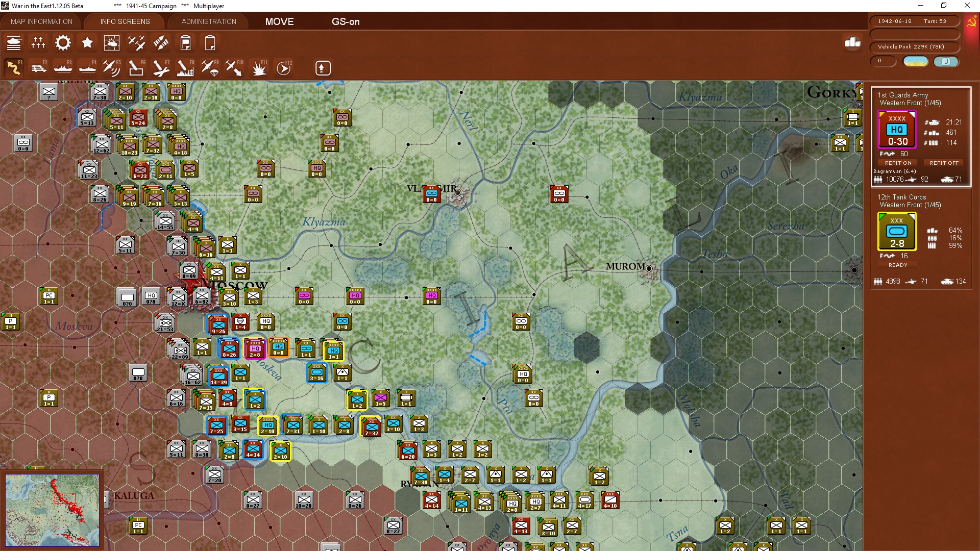Set REFIT OFF for 1st Guards Army
980x551 pixels.
click(x=944, y=163)
